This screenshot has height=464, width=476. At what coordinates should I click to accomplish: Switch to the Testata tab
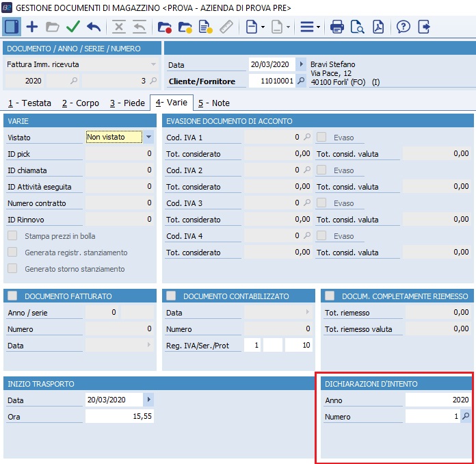(29, 103)
